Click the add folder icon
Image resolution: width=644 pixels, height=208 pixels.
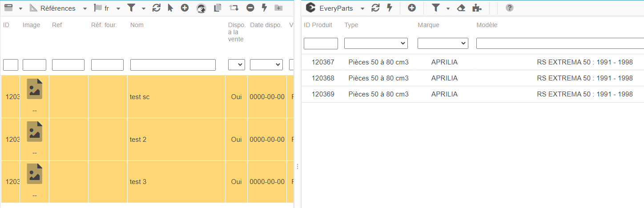pos(278,8)
